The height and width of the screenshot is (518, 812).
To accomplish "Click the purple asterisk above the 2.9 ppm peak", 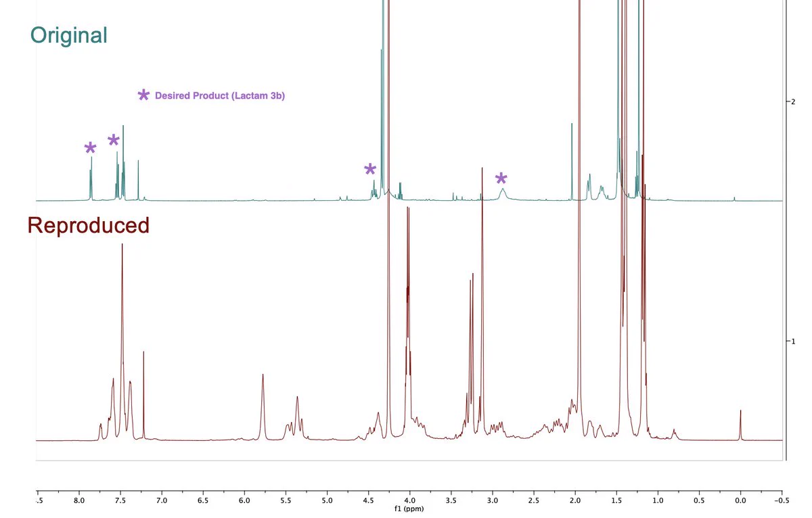I will point(501,179).
